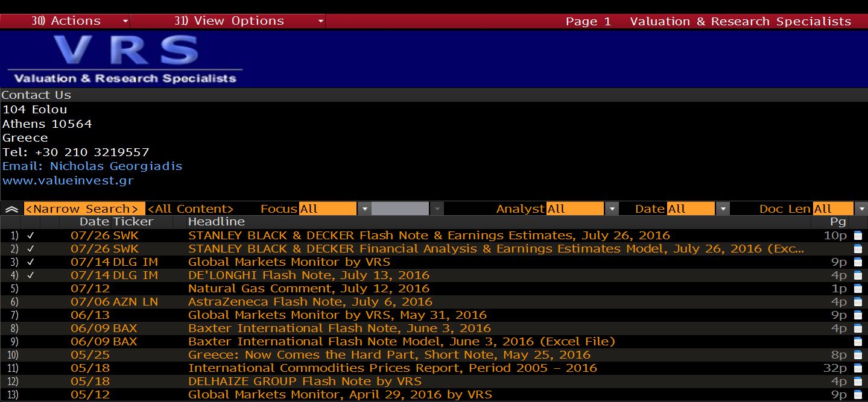
Task: Open International Commodities Prices Report headline
Action: tap(393, 368)
